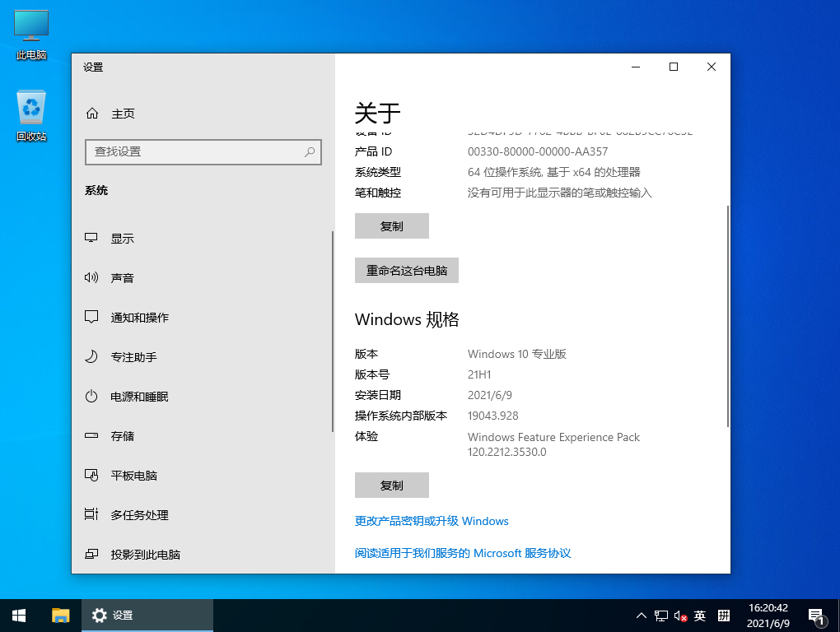This screenshot has height=632, width=840.
Task: Click the 复制 button under device specs
Action: (x=392, y=225)
